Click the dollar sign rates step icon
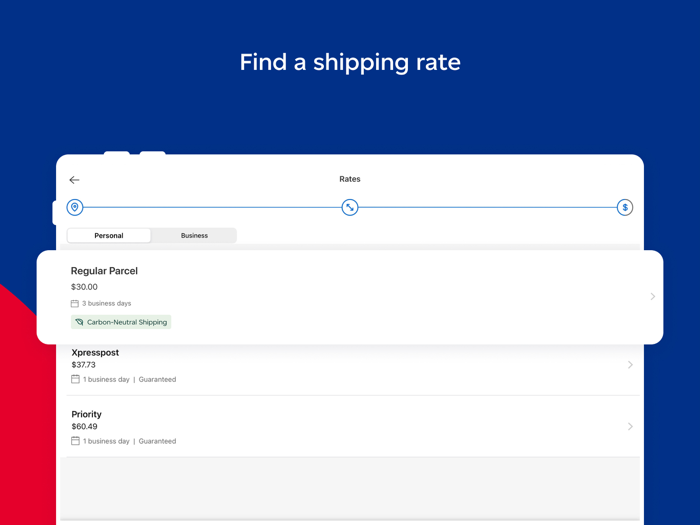The image size is (700, 525). (x=625, y=207)
